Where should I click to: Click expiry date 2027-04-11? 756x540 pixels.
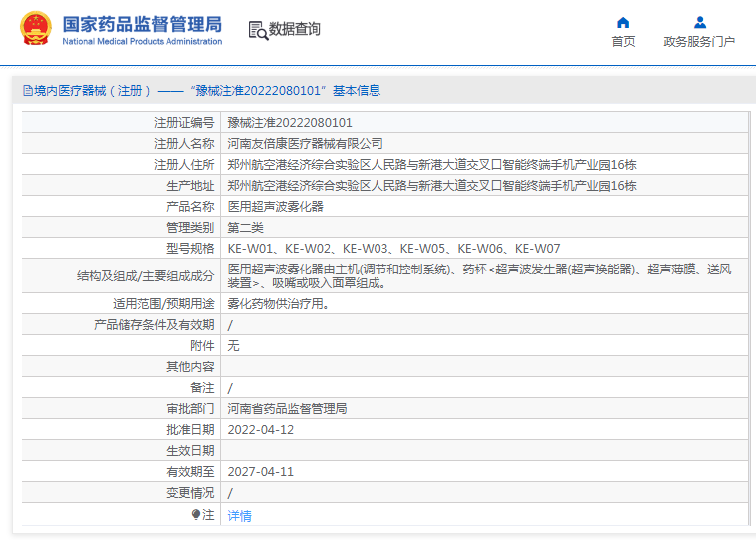261,472
